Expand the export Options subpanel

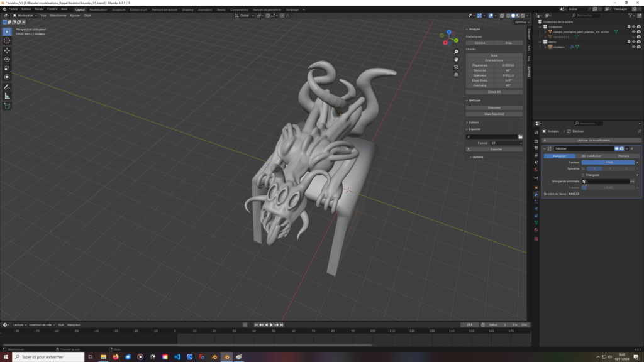coord(477,157)
